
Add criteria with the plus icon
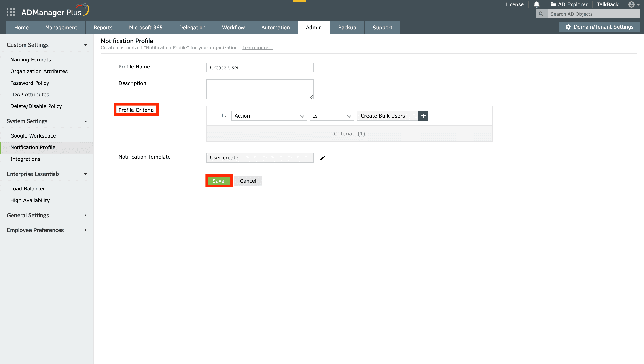(423, 116)
